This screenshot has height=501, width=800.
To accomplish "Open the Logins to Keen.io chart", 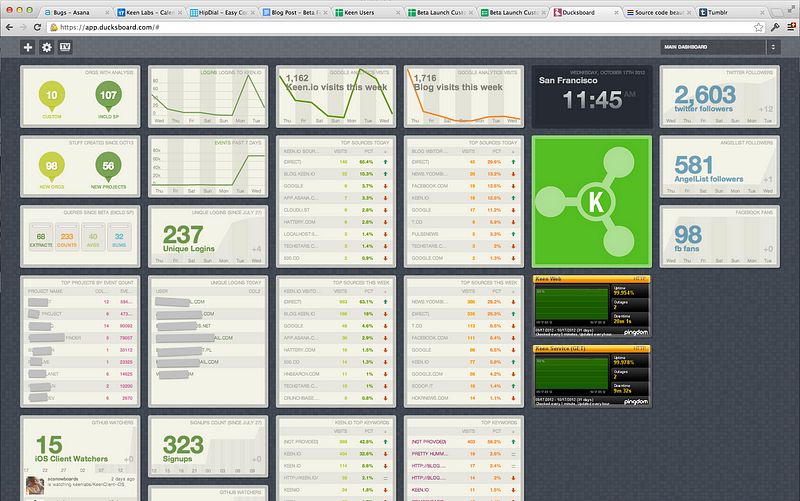I will [x=208, y=96].
